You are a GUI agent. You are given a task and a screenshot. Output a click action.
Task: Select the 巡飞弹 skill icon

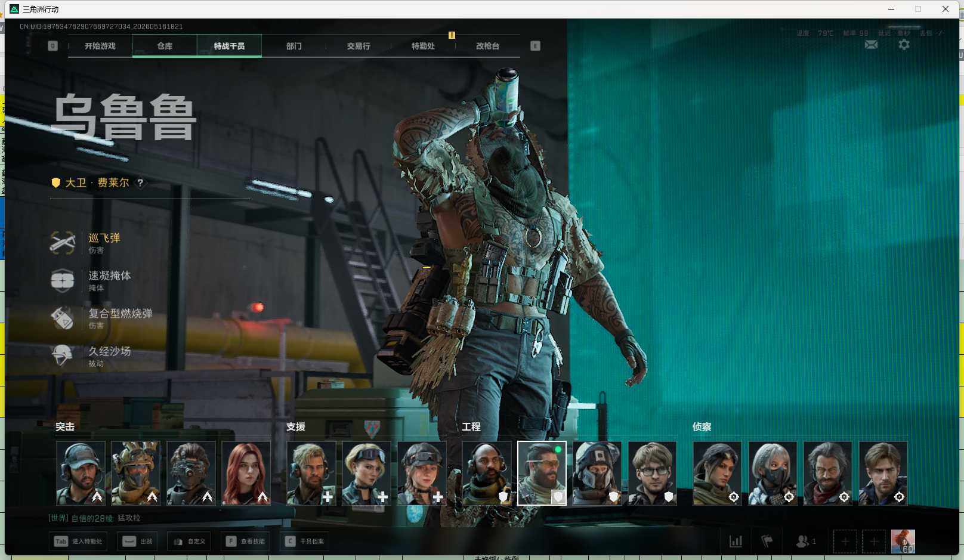(x=63, y=243)
